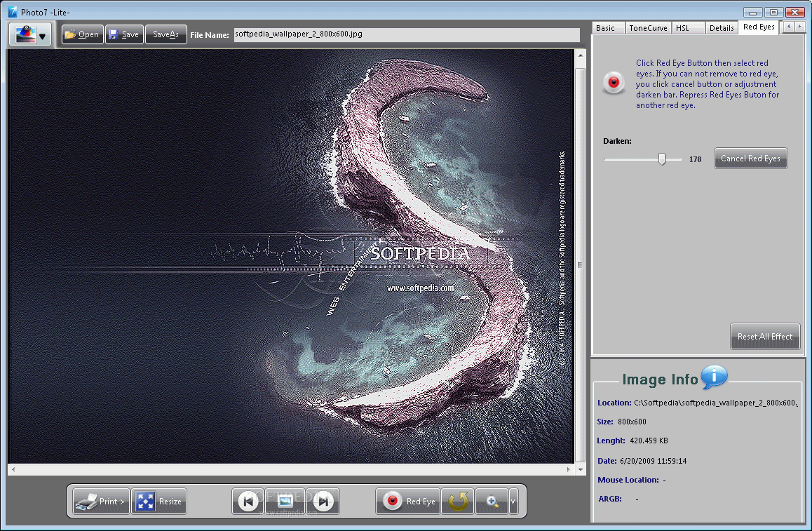The image size is (812, 531).
Task: Click Cancel Red Eyes button
Action: point(750,159)
